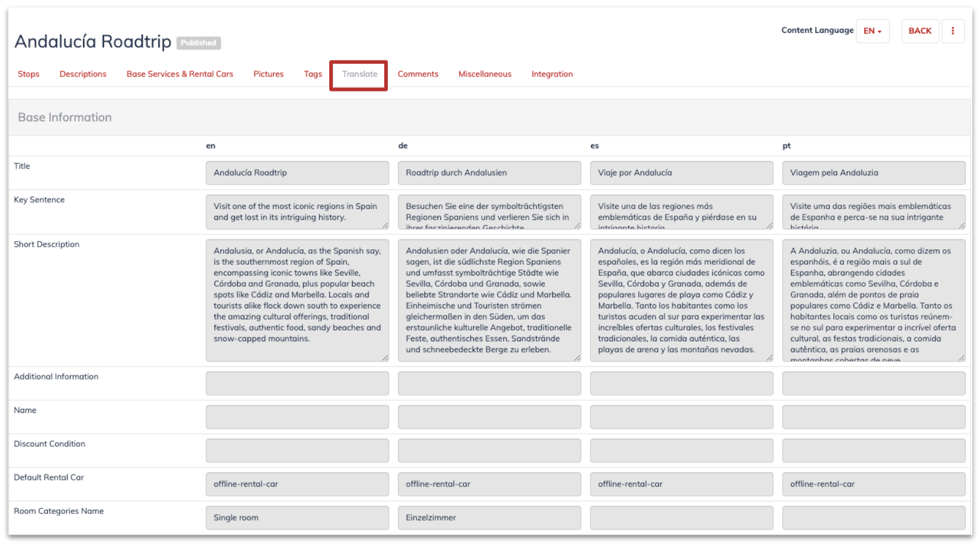This screenshot has height=545, width=980.
Task: Click the resize handle of Spanish Short Description
Action: (770, 358)
